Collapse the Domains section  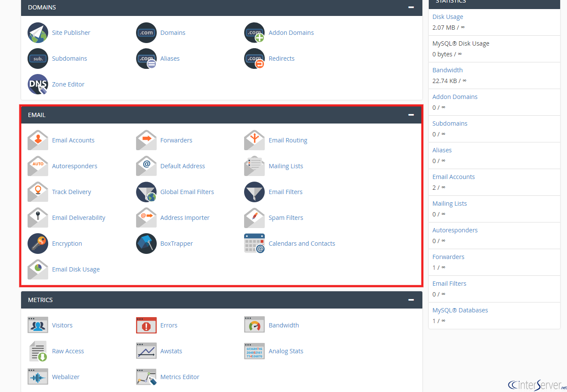[x=411, y=7]
